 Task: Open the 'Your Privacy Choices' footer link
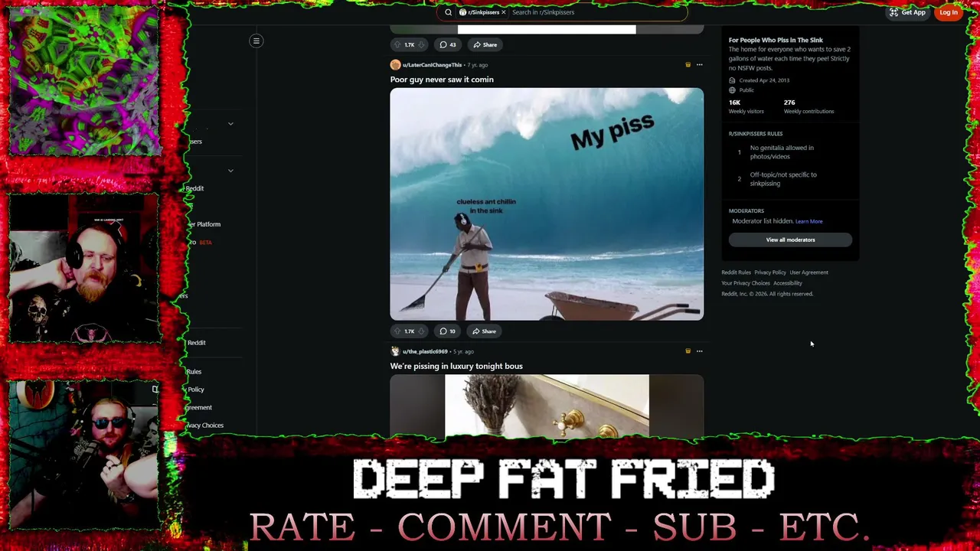tap(746, 283)
